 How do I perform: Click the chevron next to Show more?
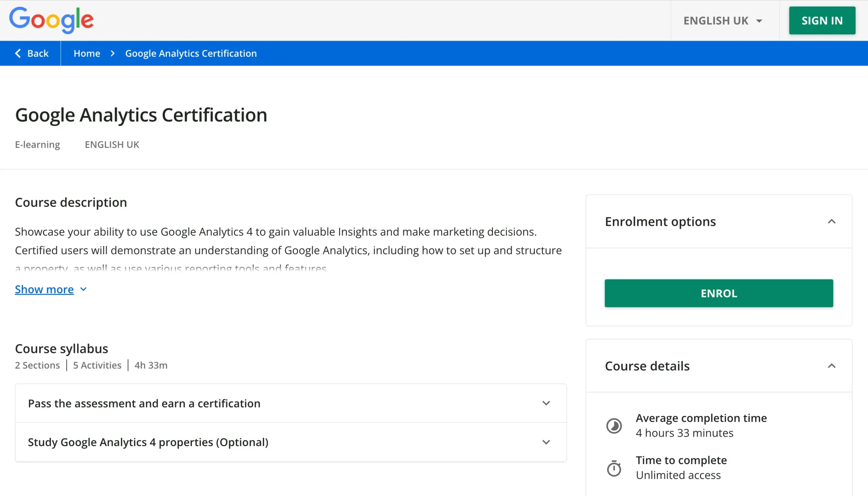click(x=83, y=289)
